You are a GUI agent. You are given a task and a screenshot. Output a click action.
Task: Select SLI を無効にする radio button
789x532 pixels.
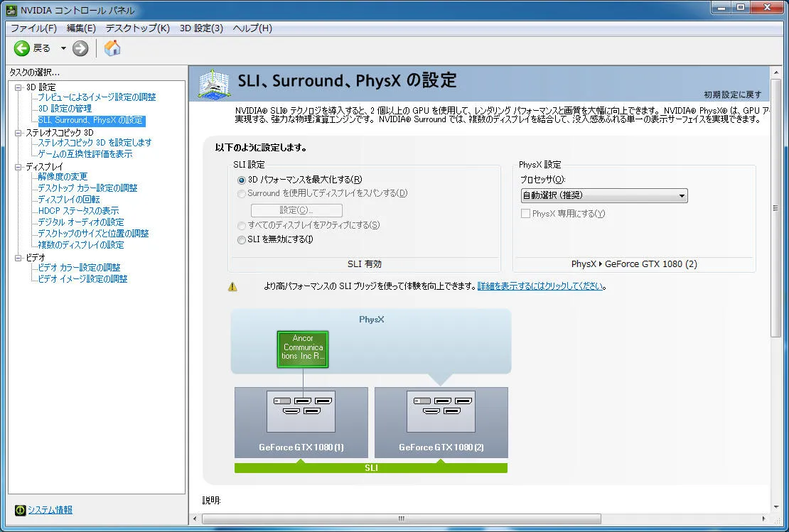(242, 240)
